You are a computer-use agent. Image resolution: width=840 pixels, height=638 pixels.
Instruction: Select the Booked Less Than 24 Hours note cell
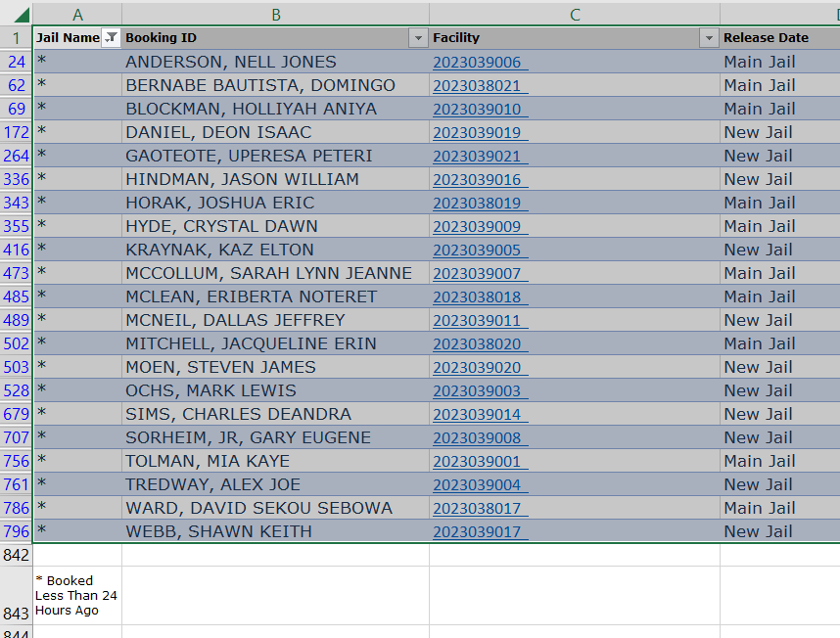(77, 595)
